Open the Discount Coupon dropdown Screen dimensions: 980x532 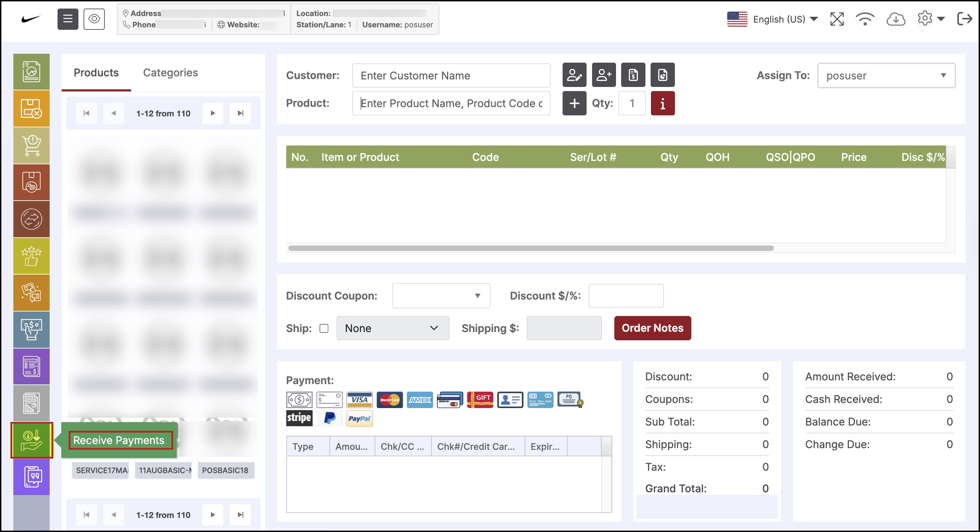coord(441,295)
